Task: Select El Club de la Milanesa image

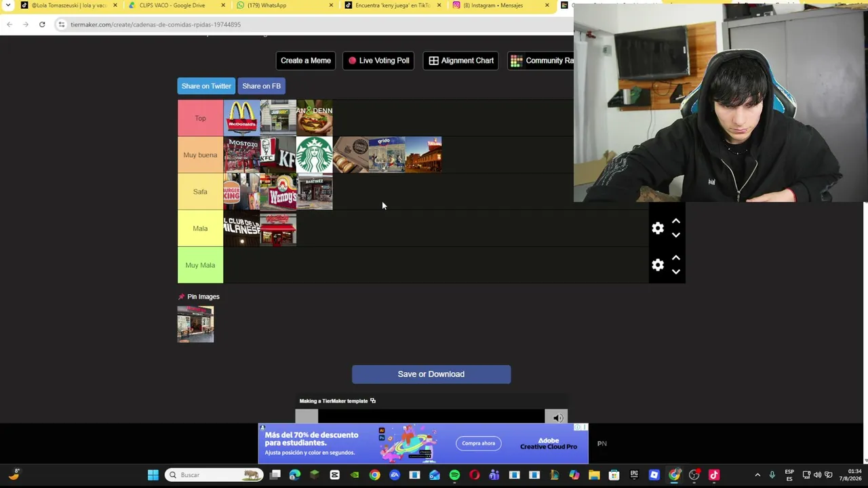Action: coord(241,228)
